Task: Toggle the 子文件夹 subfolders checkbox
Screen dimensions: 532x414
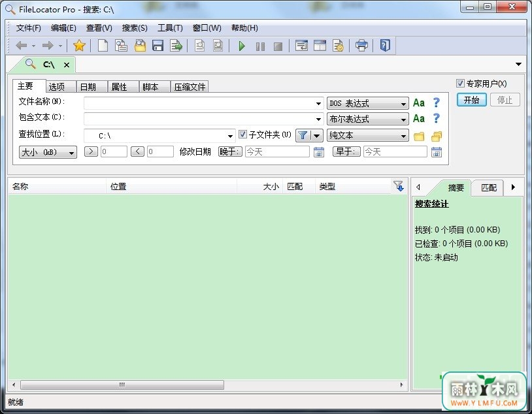Action: coord(242,135)
